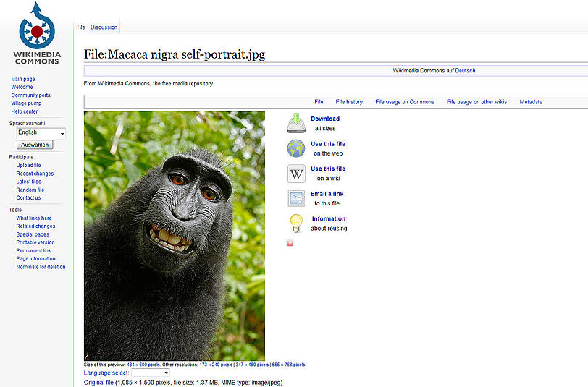Click Use this file on a wiki
This screenshot has width=588, height=387.
[x=328, y=169]
